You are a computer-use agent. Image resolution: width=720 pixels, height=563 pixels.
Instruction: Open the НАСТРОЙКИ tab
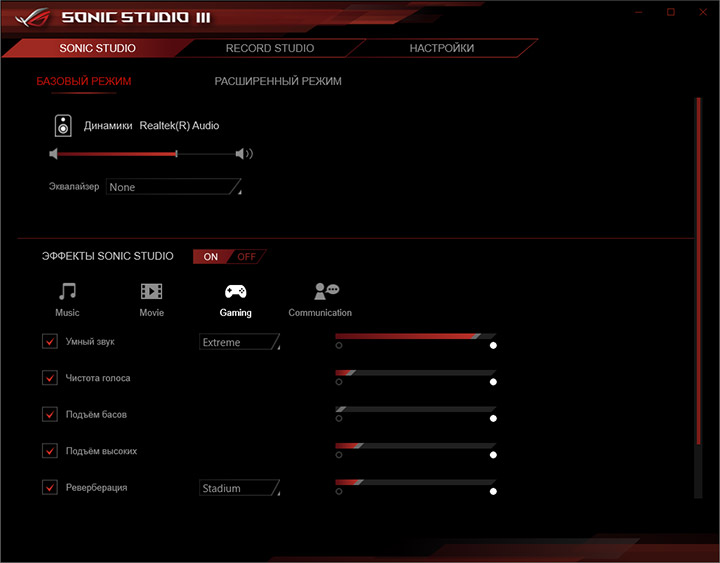pos(442,48)
